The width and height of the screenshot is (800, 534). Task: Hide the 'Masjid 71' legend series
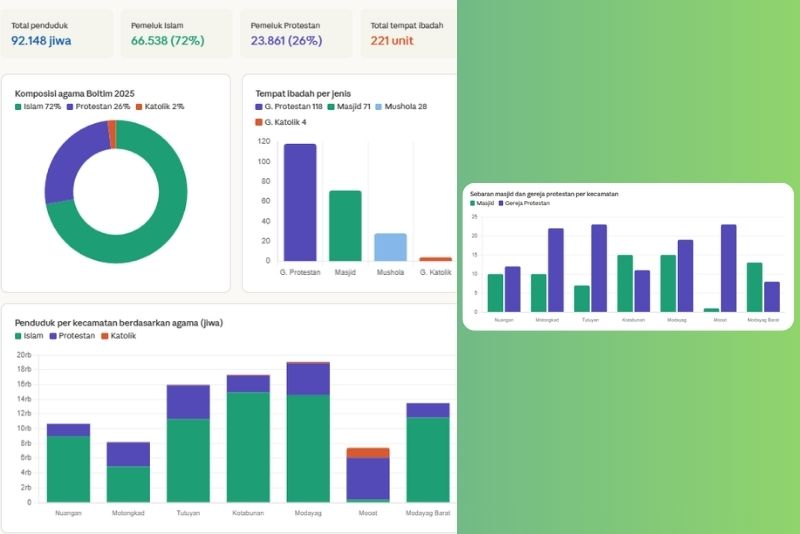(358, 106)
